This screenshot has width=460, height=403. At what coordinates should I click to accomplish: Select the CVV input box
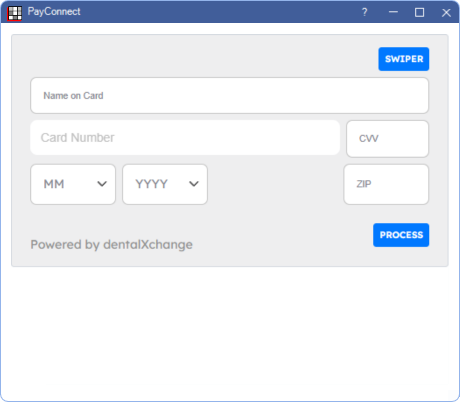[x=387, y=139]
